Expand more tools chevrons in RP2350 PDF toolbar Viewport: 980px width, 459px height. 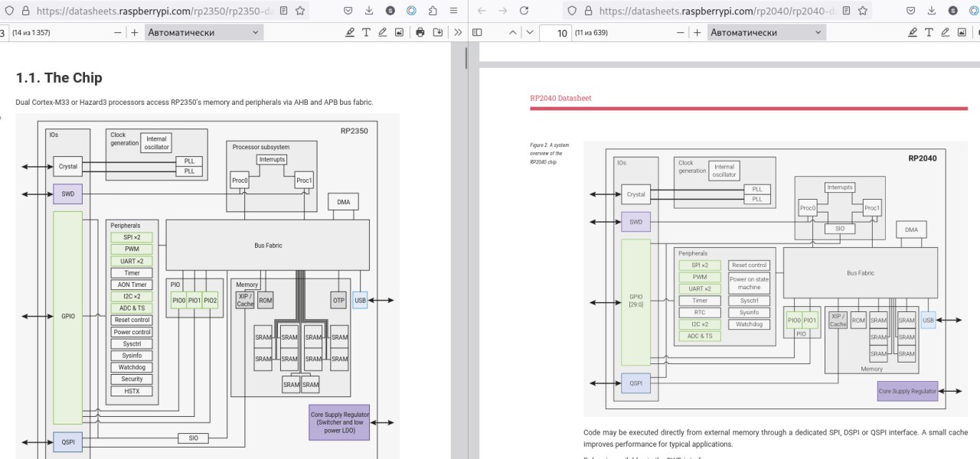coord(458,32)
